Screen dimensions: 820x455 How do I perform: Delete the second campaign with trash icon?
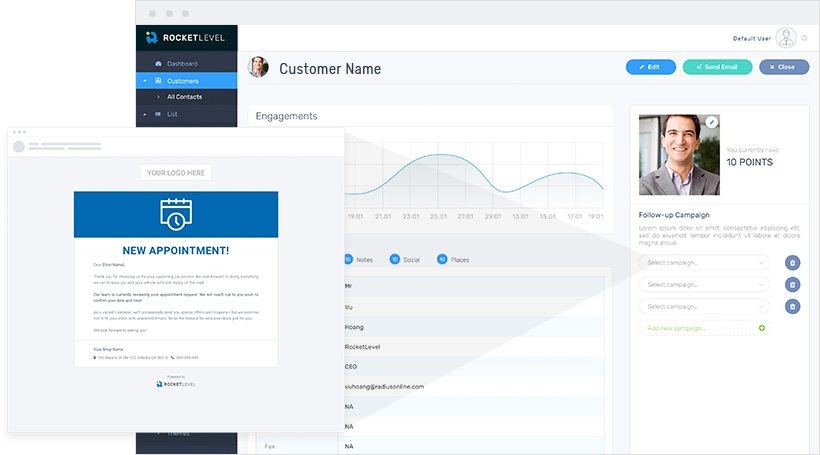792,285
